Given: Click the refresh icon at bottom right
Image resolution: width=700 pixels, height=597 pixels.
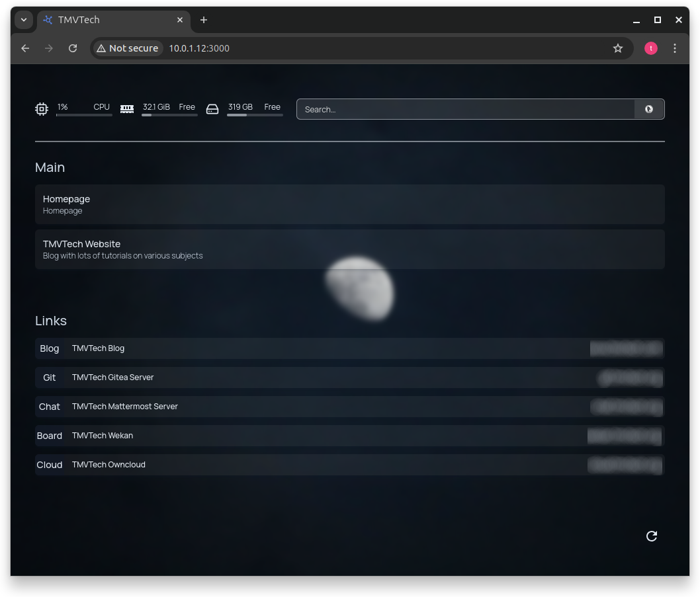Looking at the screenshot, I should pyautogui.click(x=652, y=536).
